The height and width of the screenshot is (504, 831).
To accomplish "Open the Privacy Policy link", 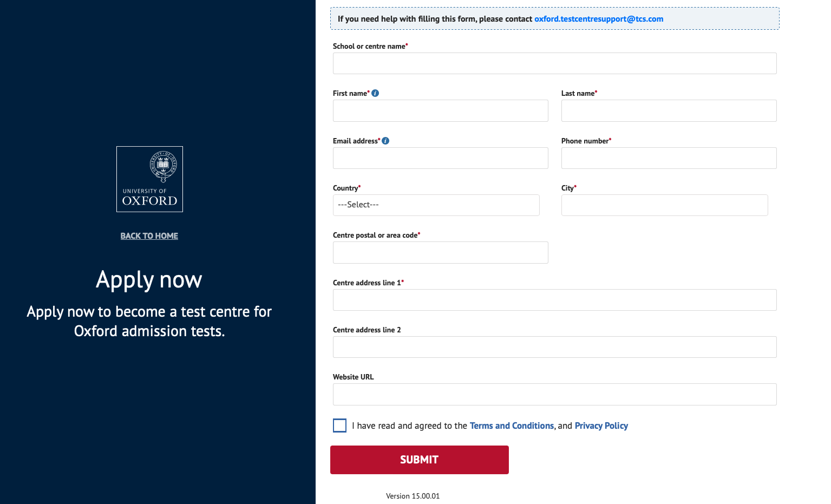I will (601, 426).
